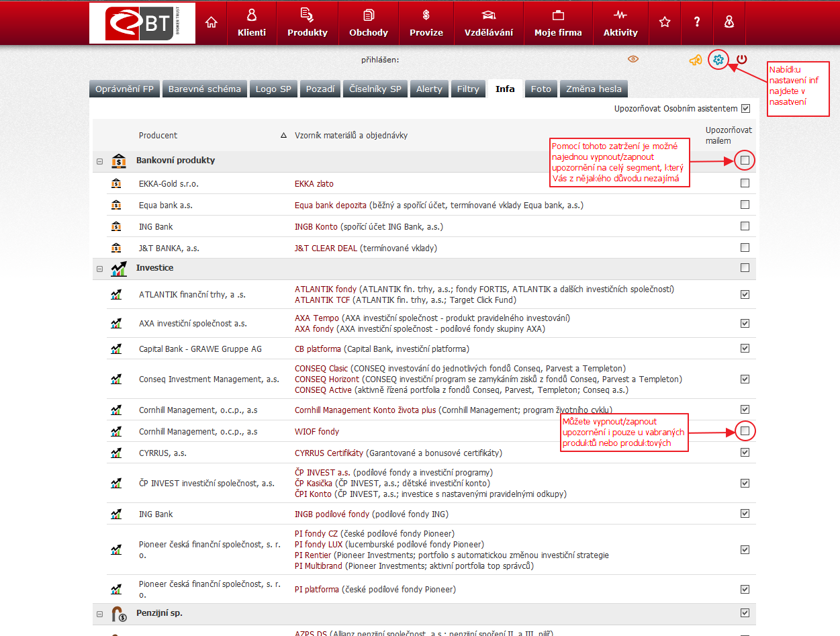840x636 pixels.
Task: Open settings gear icon
Action: [x=718, y=60]
